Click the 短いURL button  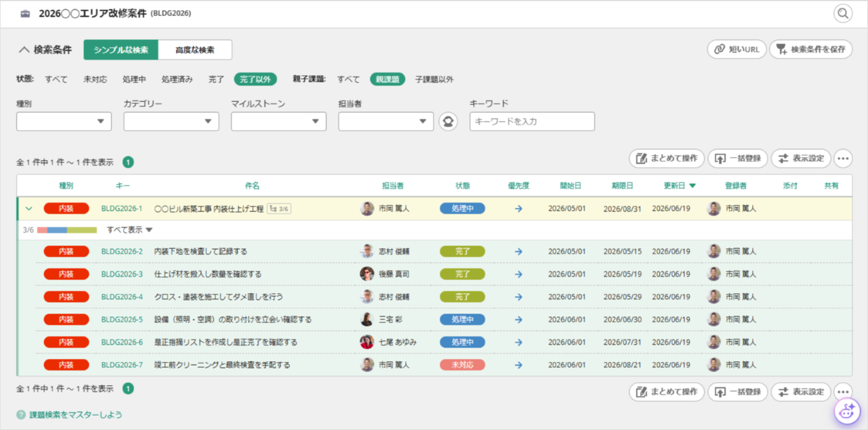click(x=736, y=49)
